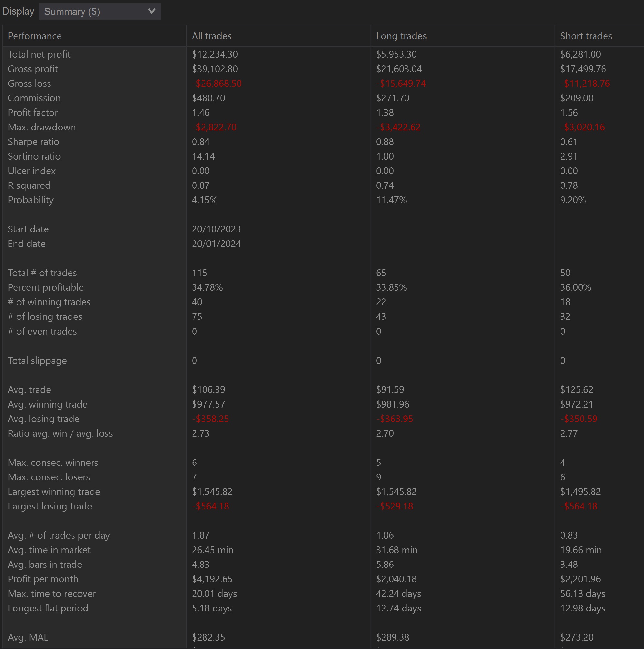Select the Total net profit row label
This screenshot has width=644, height=649.
pyautogui.click(x=39, y=54)
